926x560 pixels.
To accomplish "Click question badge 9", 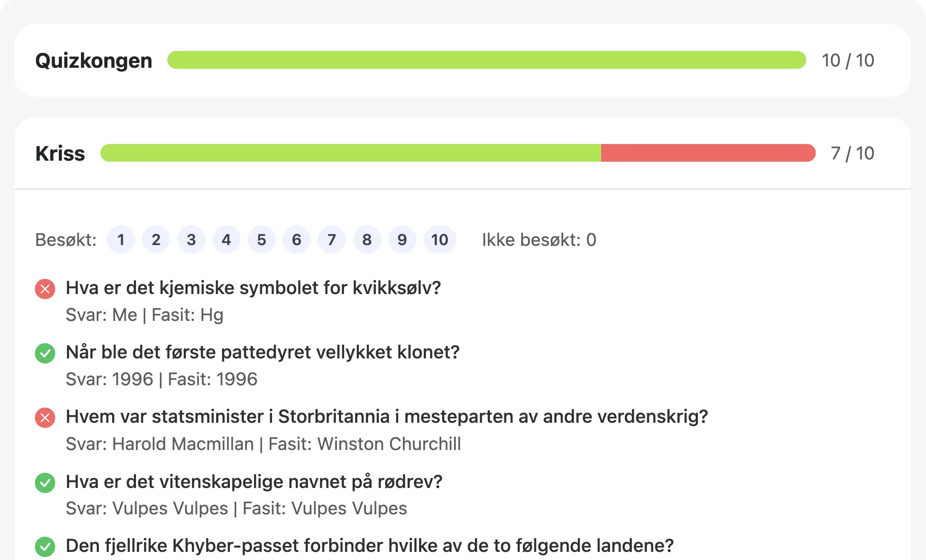I will point(402,240).
